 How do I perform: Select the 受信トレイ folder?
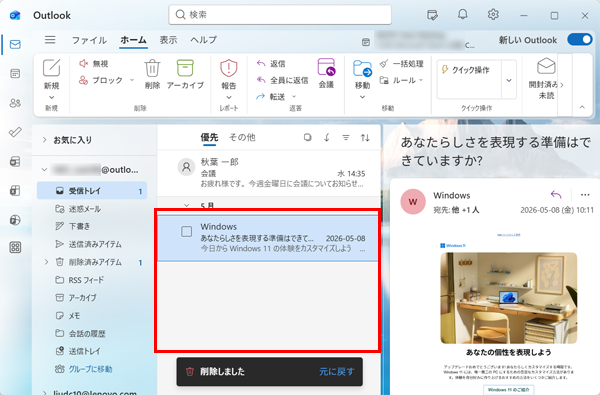92,191
